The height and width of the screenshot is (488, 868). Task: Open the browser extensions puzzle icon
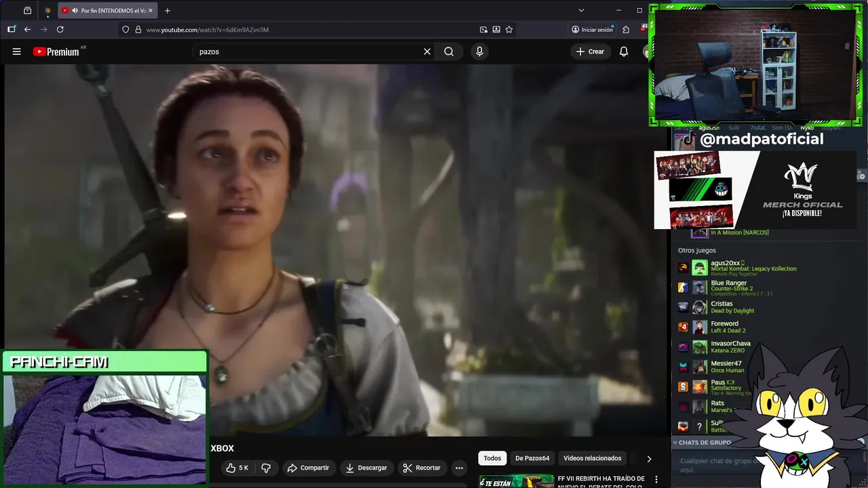(x=626, y=29)
